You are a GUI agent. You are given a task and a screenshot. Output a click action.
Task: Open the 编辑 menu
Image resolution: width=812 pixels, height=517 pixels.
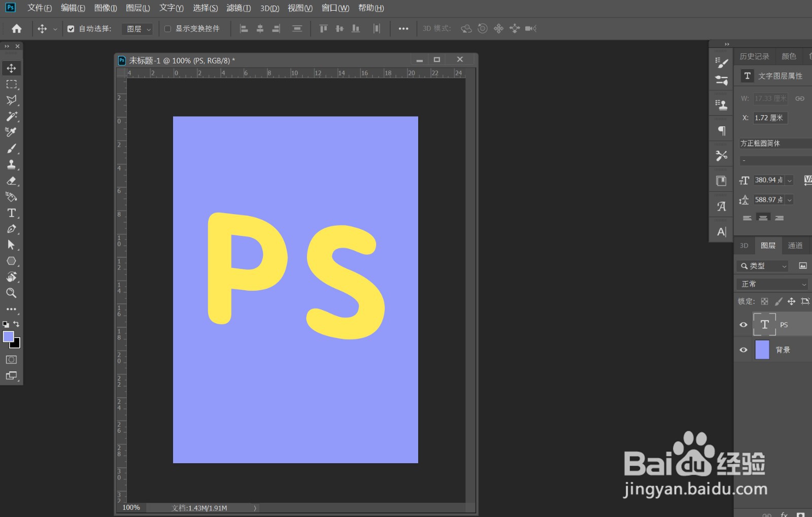[x=73, y=8]
